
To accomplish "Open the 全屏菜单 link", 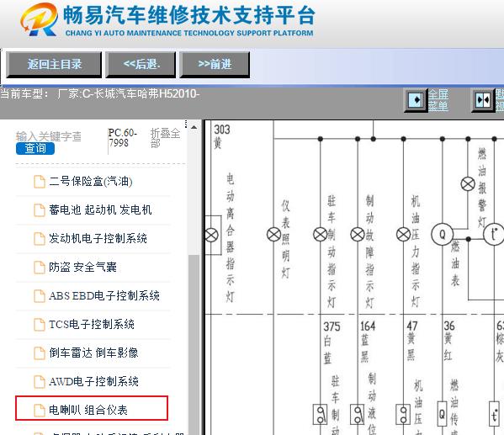I will [438, 100].
